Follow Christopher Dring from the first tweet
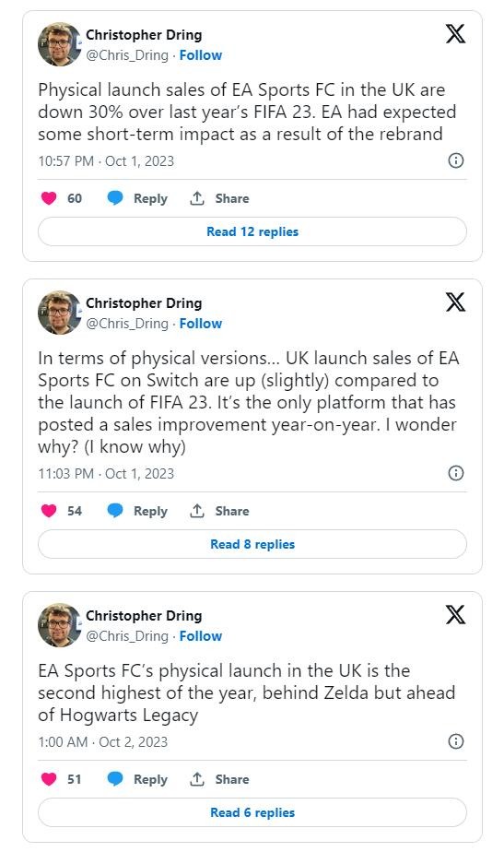Image resolution: width=504 pixels, height=852 pixels. tap(201, 55)
